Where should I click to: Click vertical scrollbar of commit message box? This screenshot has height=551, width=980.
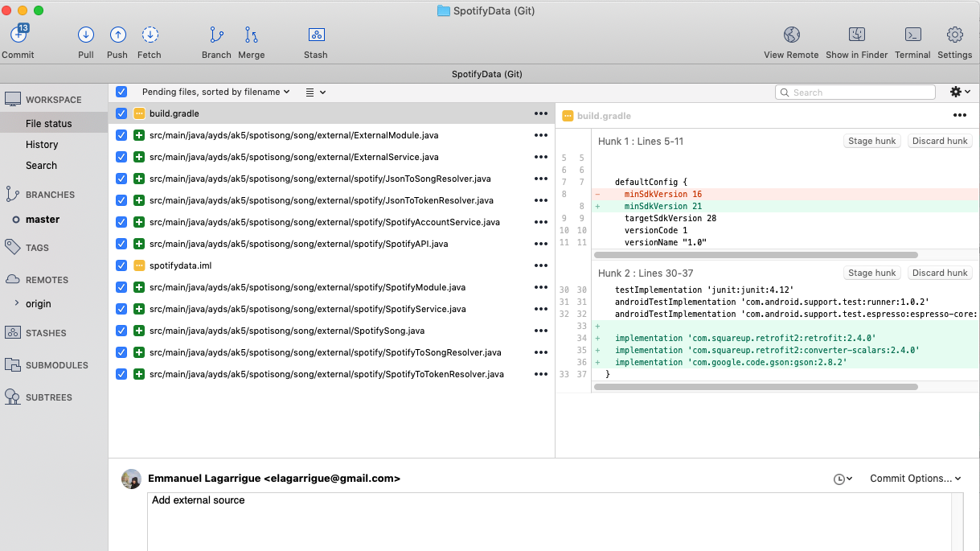click(x=957, y=522)
